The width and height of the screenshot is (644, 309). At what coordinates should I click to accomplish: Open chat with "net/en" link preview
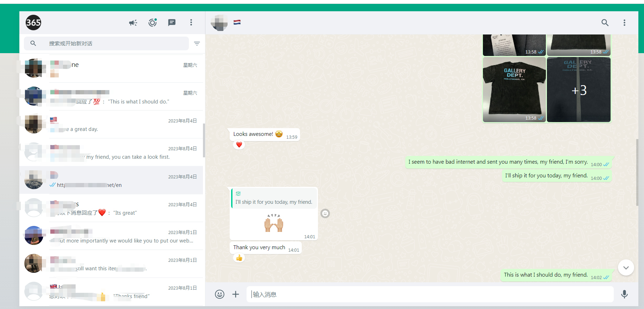111,180
